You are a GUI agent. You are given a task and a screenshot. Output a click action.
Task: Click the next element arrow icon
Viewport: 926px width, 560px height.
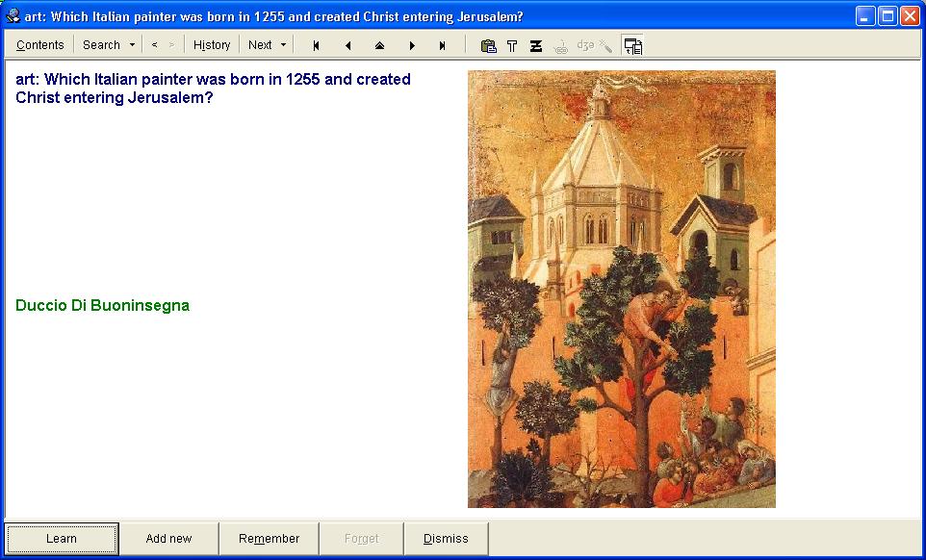click(x=412, y=45)
